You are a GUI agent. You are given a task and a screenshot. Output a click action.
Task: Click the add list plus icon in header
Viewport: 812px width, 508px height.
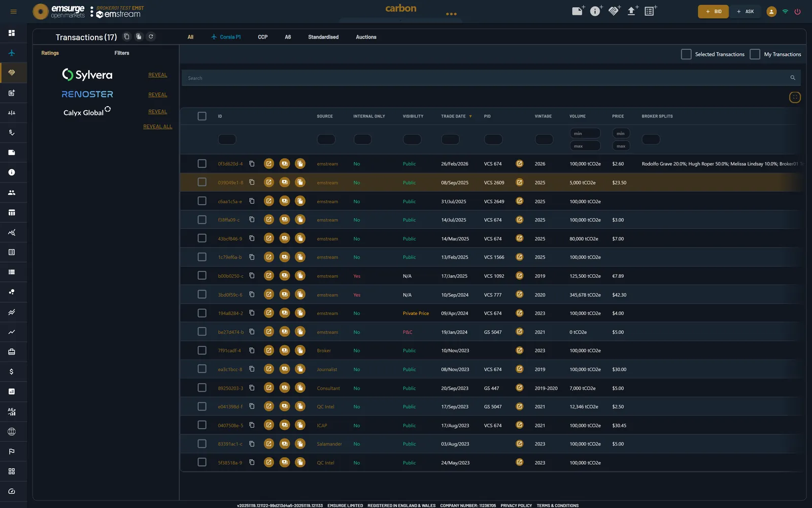click(x=650, y=11)
